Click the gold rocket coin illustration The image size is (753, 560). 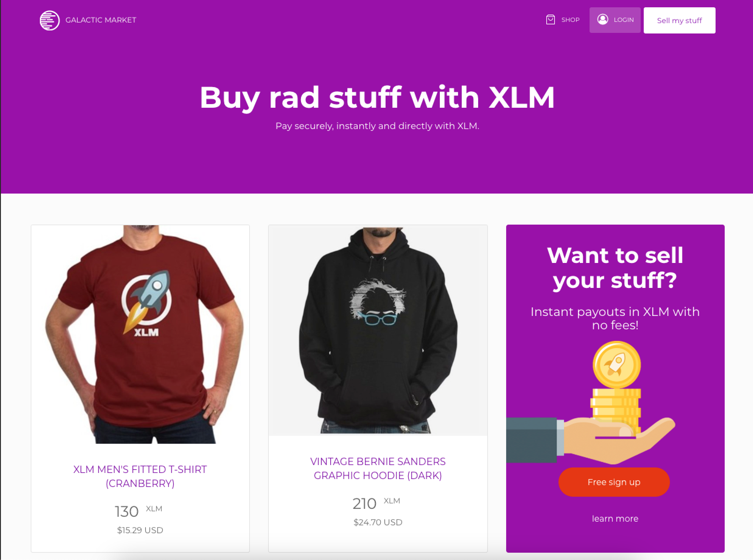pos(616,365)
